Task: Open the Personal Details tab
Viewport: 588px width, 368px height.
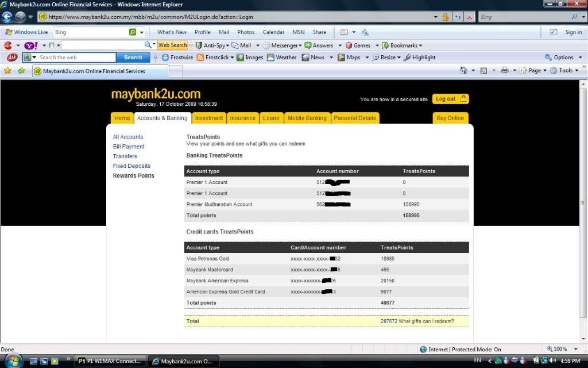Action: tap(355, 118)
